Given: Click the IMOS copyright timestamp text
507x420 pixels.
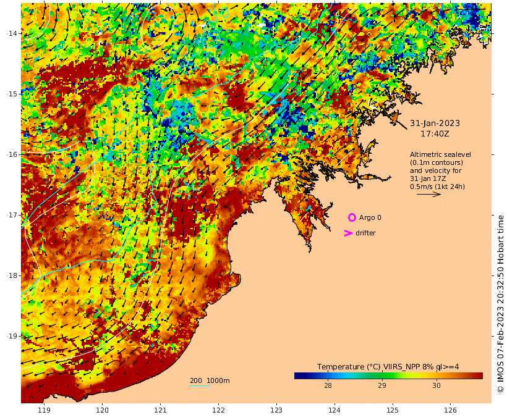Looking at the screenshot, I should (500, 304).
